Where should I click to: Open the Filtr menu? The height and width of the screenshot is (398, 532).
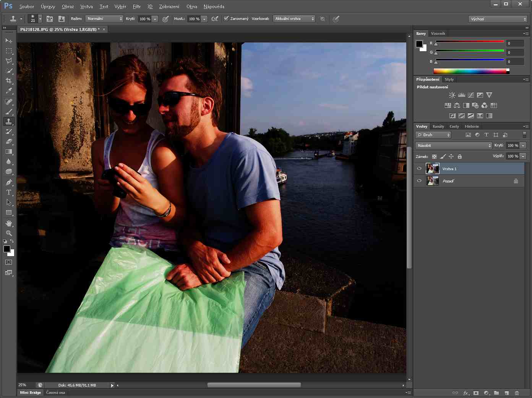[x=136, y=6]
